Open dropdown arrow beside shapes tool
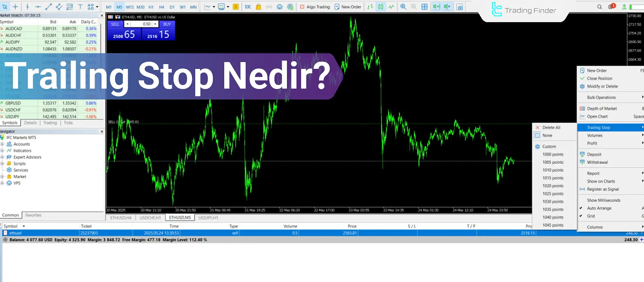The height and width of the screenshot is (282, 644). [x=97, y=6]
